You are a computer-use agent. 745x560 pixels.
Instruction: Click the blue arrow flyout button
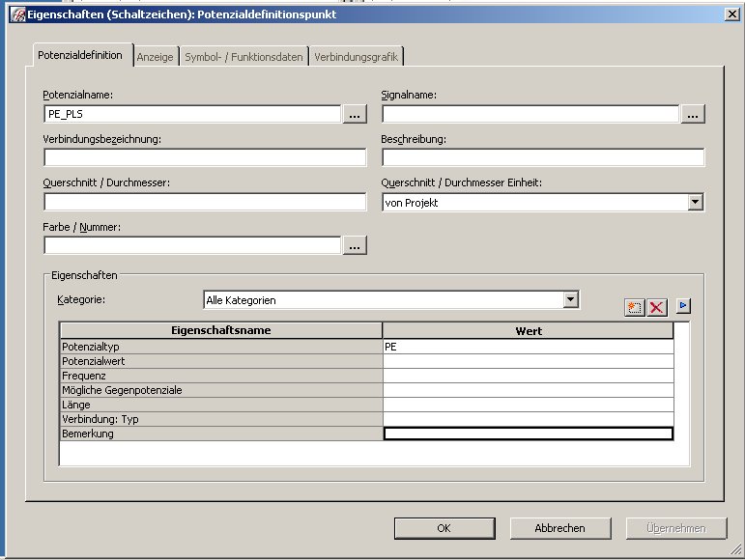click(x=683, y=306)
